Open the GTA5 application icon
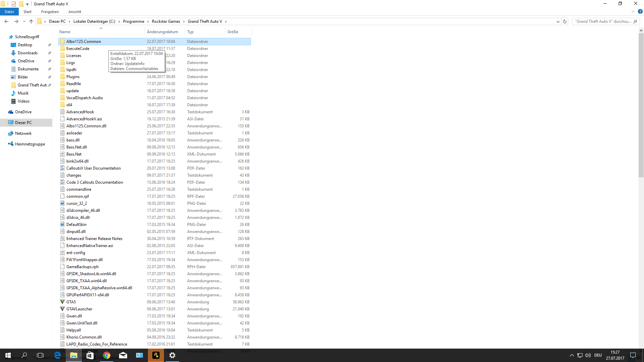 (x=62, y=302)
